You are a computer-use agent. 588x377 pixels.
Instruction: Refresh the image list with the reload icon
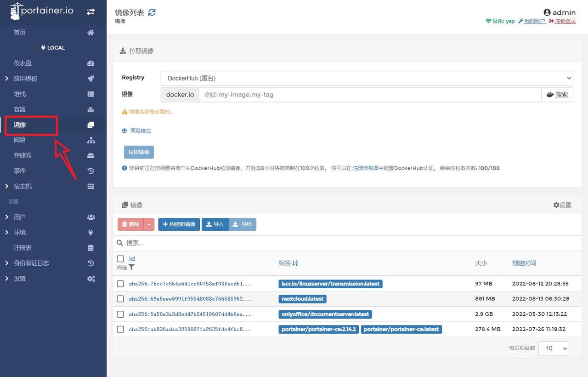coord(152,12)
